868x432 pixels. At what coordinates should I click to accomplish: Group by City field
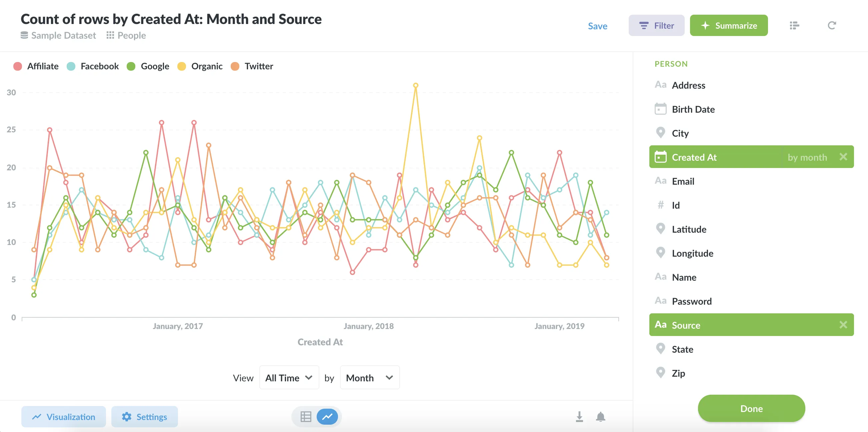751,133
